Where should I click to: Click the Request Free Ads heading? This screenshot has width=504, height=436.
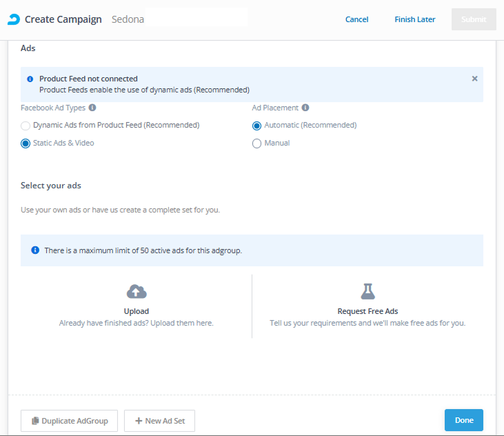pyautogui.click(x=367, y=311)
